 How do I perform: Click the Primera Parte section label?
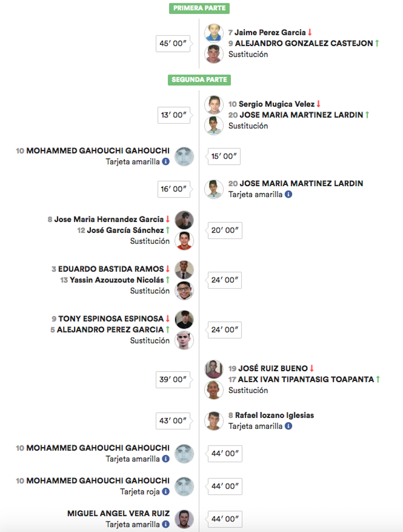[199, 8]
